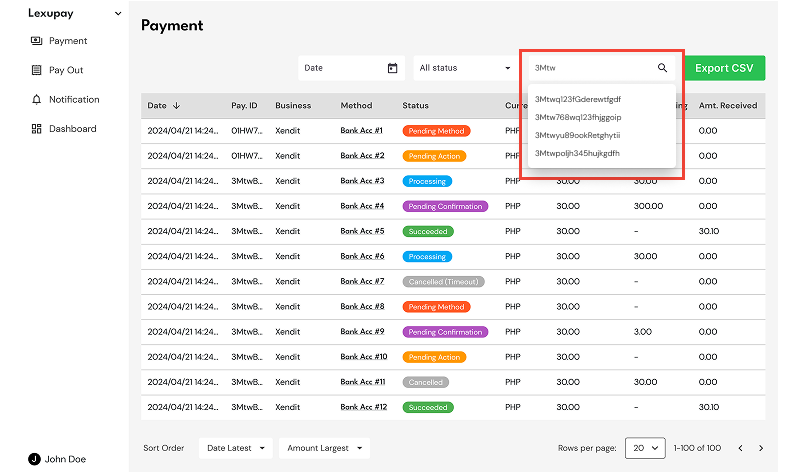The height and width of the screenshot is (473, 802).
Task: Click the 1-100 of 100 pagination text
Action: pos(697,448)
